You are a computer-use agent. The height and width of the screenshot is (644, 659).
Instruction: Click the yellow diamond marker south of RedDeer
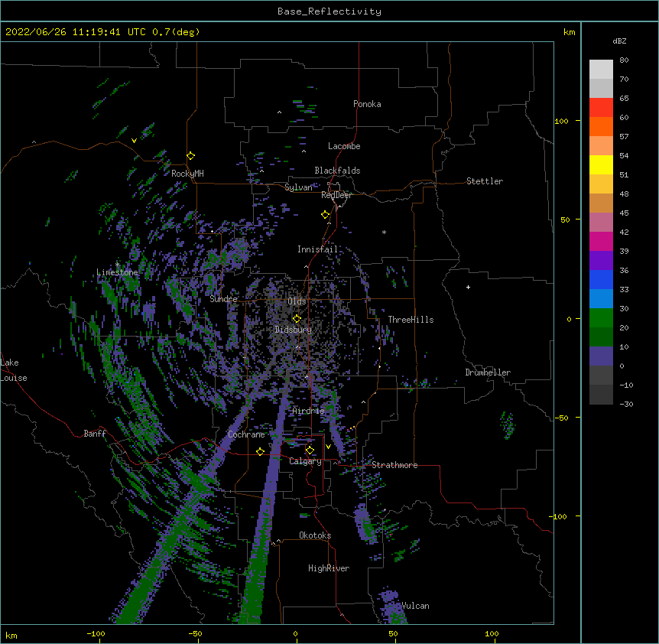(326, 215)
